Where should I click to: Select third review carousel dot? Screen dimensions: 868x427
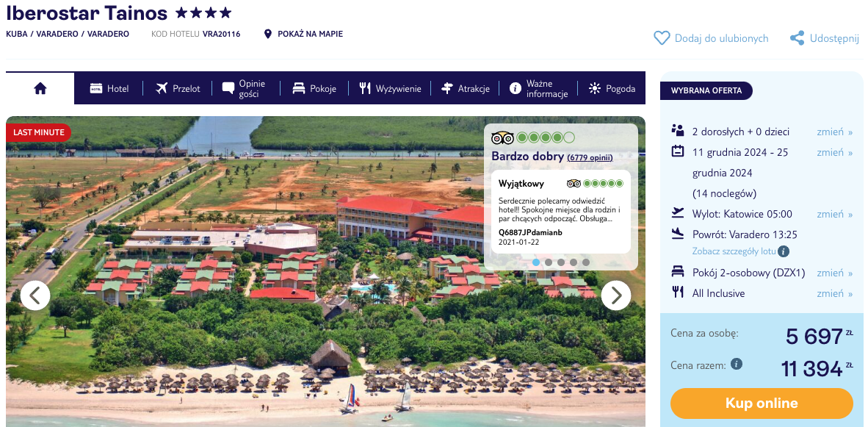click(561, 262)
